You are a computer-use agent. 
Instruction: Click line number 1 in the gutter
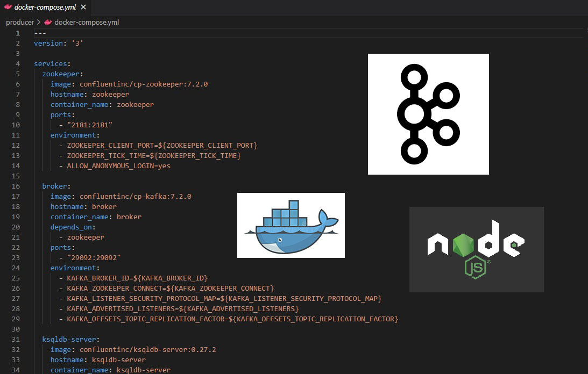pyautogui.click(x=18, y=33)
